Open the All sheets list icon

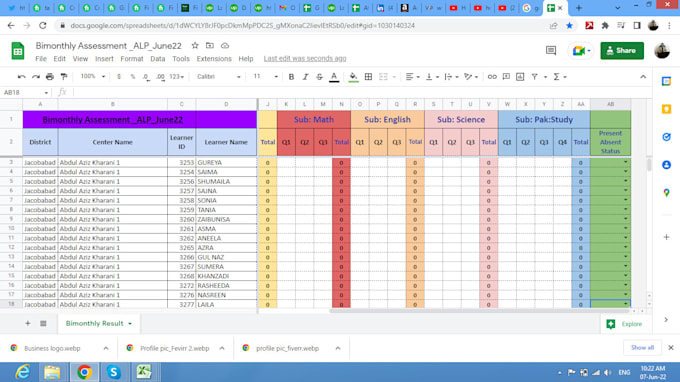point(43,323)
